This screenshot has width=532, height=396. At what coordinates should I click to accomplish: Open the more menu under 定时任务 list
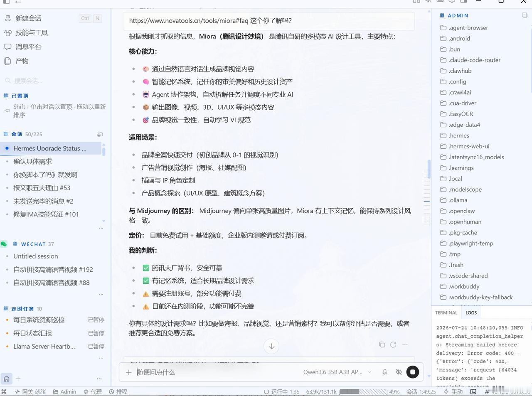coord(101,358)
